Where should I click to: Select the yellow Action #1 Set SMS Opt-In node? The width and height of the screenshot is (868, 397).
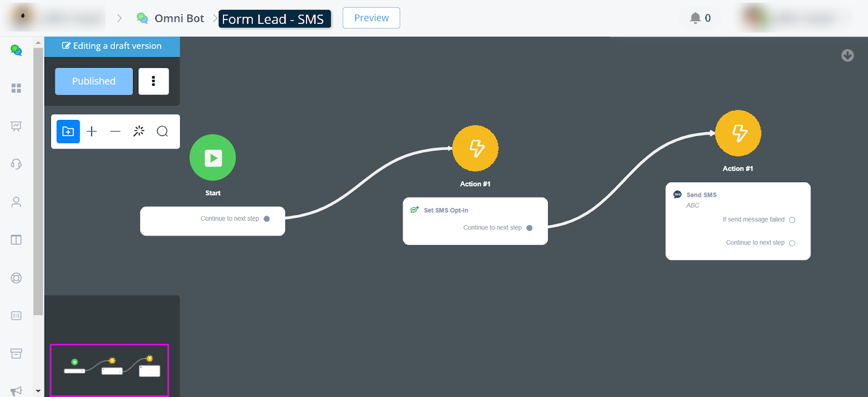(475, 148)
